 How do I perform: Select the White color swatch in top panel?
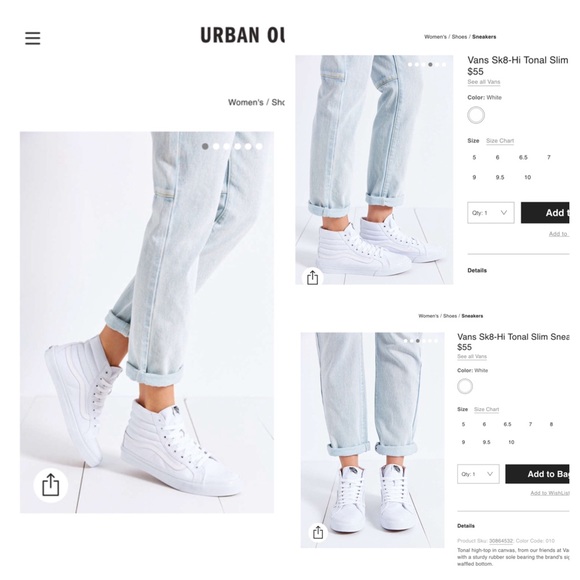point(476,115)
